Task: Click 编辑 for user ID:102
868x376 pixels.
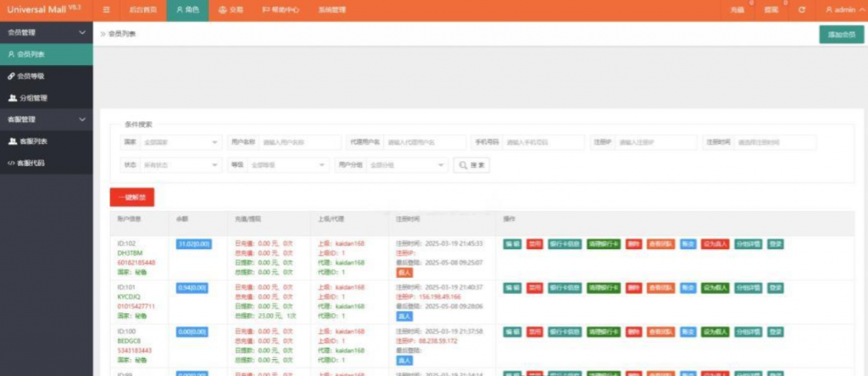Action: click(x=512, y=244)
